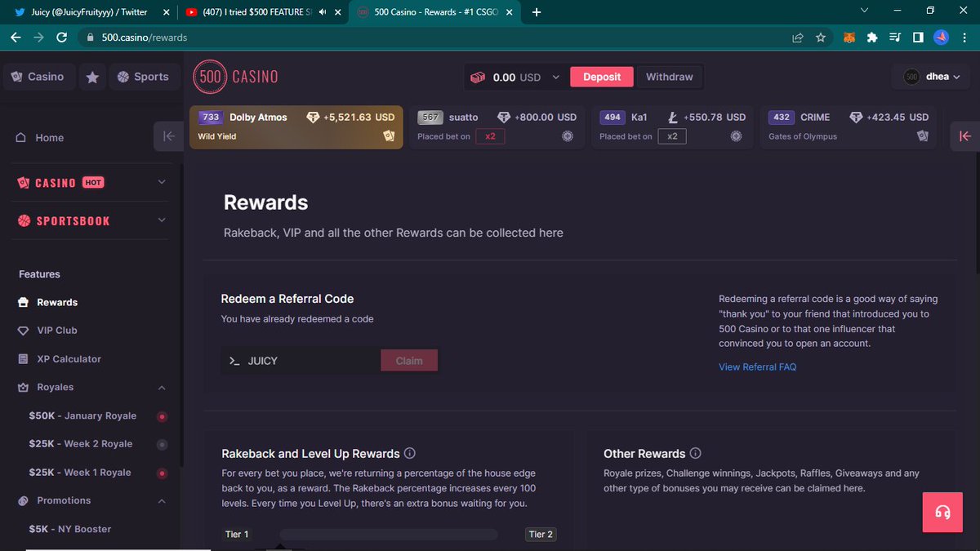Screen dimensions: 980x551
Task: Open the View Referral FAQ link
Action: [x=757, y=367]
